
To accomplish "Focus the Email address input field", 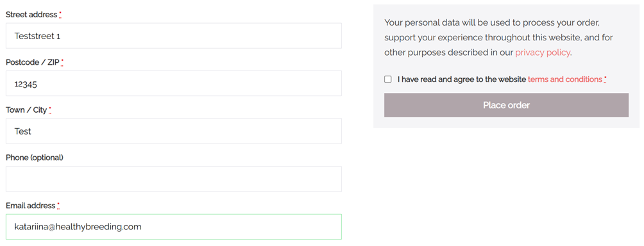I will 174,227.
